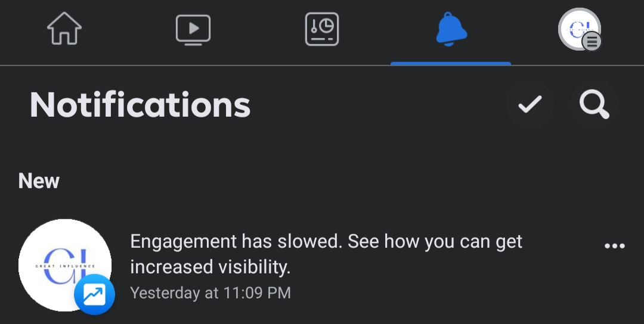The image size is (644, 324).
Task: Tap the hamburger badge on profile picture
Action: pyautogui.click(x=592, y=42)
